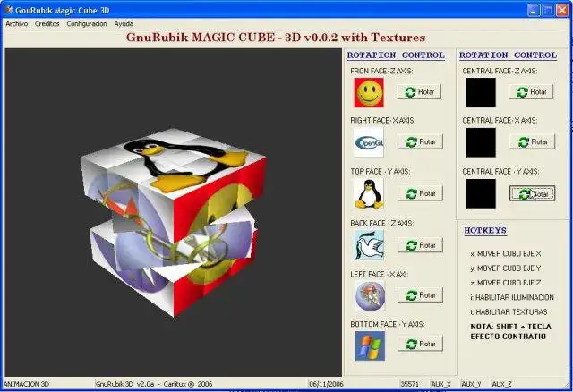Click the 'y: MOVER CUBO EJE Y' hotkey text
This screenshot has width=573, height=392.
[506, 268]
